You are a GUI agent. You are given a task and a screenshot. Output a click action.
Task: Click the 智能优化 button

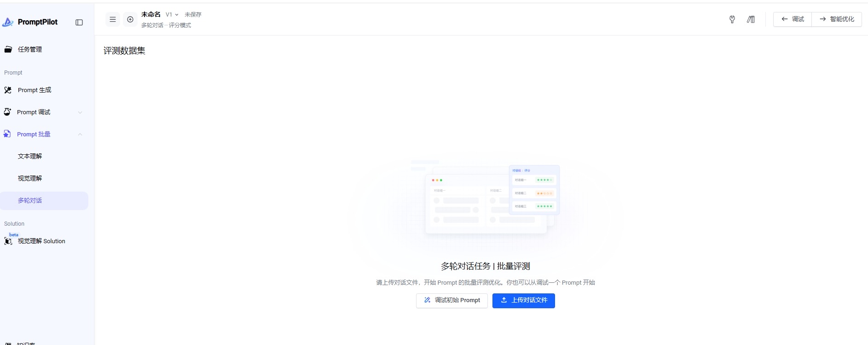pos(837,19)
